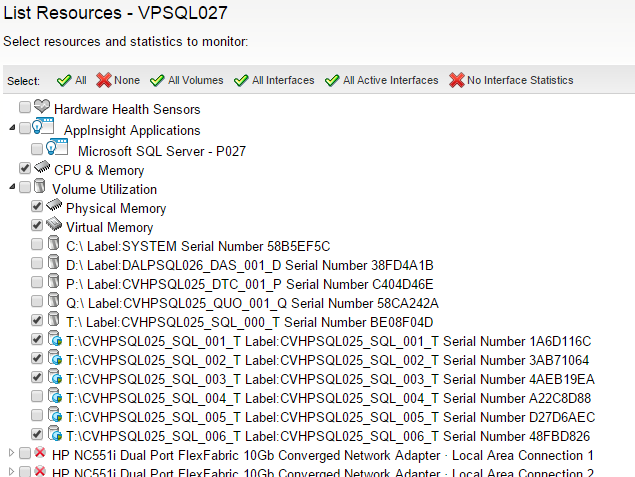
Task: Uncheck the T:\CVHPSQL025_SQL_003_T checkbox
Action: (x=37, y=377)
